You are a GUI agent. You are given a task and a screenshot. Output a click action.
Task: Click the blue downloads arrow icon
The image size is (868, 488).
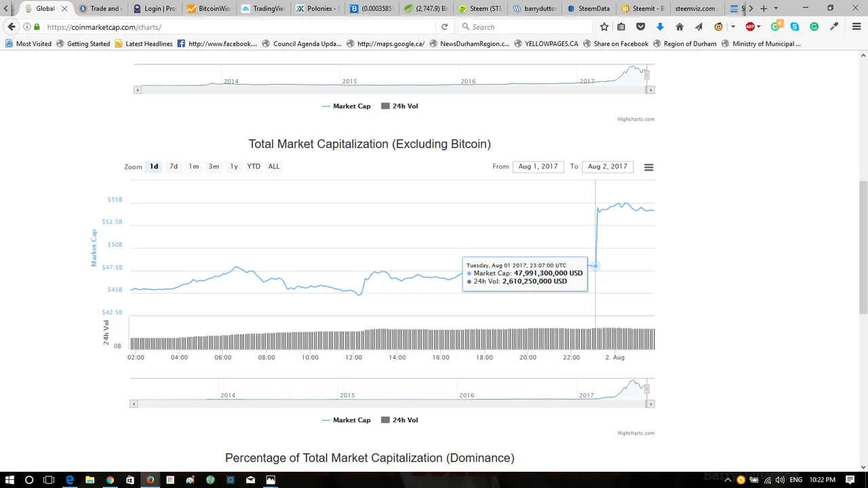660,27
